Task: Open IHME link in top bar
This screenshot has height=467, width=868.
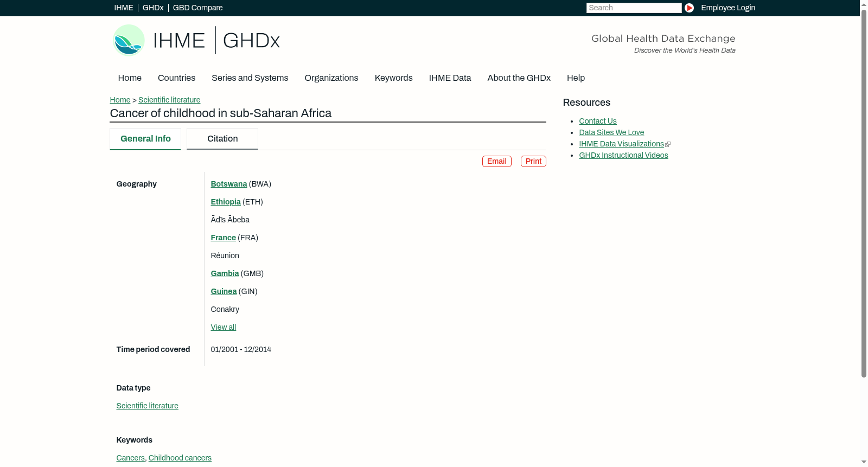Action: (x=123, y=8)
